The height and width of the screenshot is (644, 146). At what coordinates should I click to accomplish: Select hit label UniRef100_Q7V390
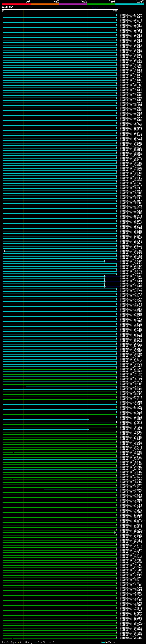point(131,434)
